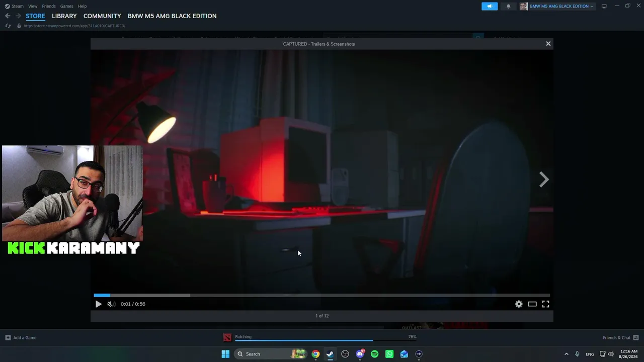644x362 pixels.
Task: Click the padlock icon beside the URL
Action: click(19, 26)
